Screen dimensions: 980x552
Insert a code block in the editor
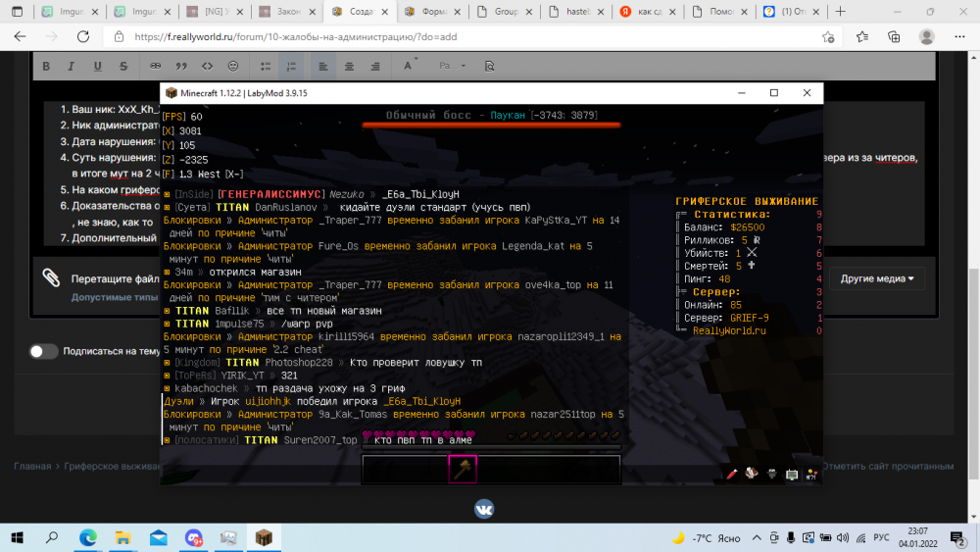point(207,66)
